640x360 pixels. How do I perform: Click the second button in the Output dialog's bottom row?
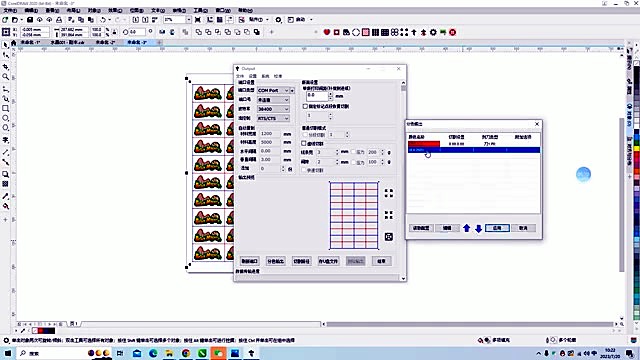click(276, 261)
